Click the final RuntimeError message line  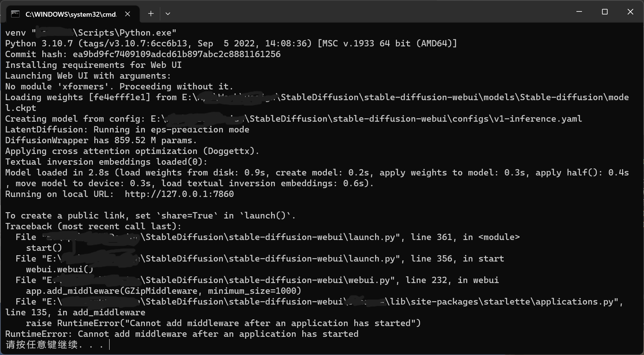pos(182,334)
